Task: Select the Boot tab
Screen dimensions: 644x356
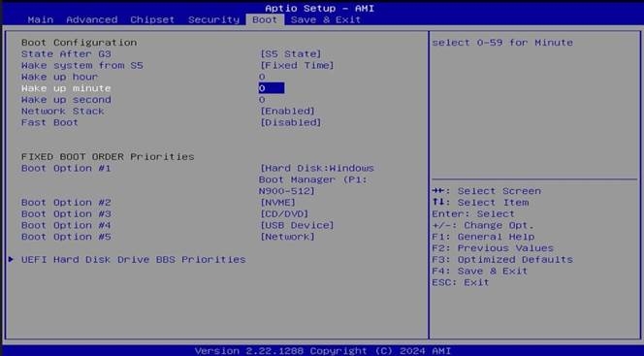Action: (x=265, y=19)
